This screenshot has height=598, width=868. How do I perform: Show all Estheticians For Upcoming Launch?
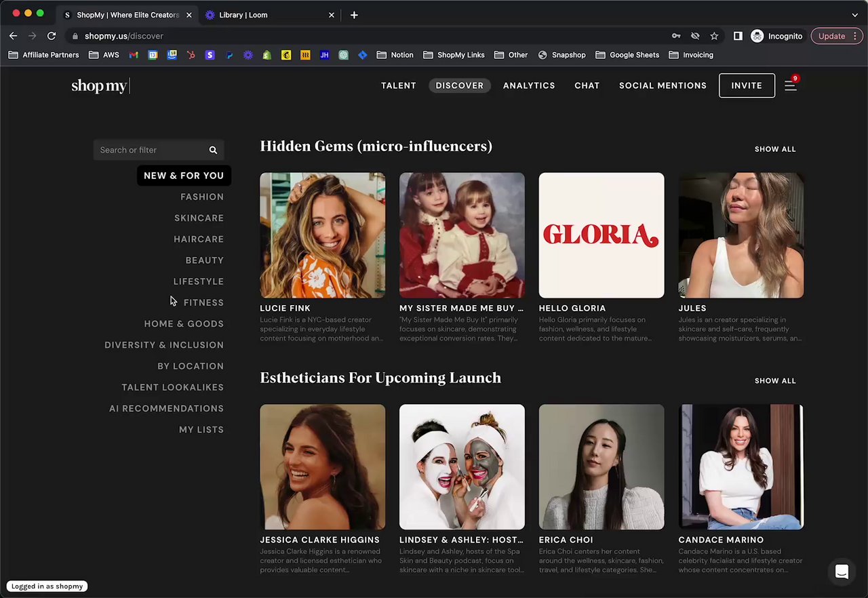pos(775,381)
